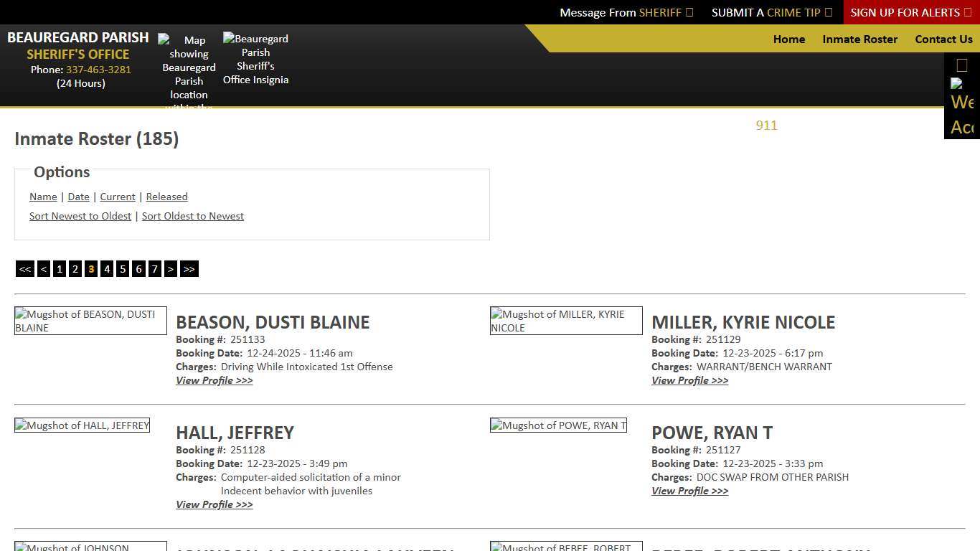980x551 pixels.
Task: Go to page 5 of the roster
Action: tap(123, 268)
